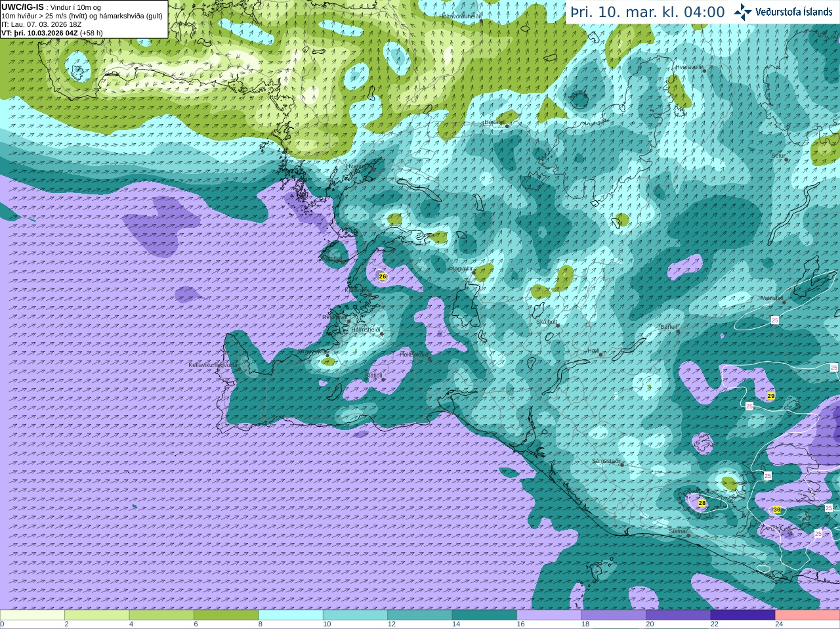Click the Setur station label
Image resolution: width=840 pixels, height=629 pixels.
pyautogui.click(x=778, y=156)
